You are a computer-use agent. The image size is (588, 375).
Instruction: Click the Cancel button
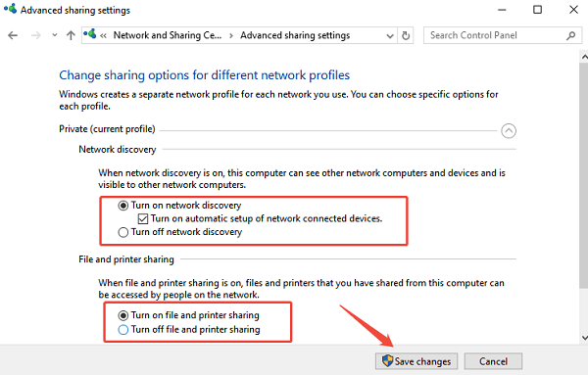tap(493, 361)
